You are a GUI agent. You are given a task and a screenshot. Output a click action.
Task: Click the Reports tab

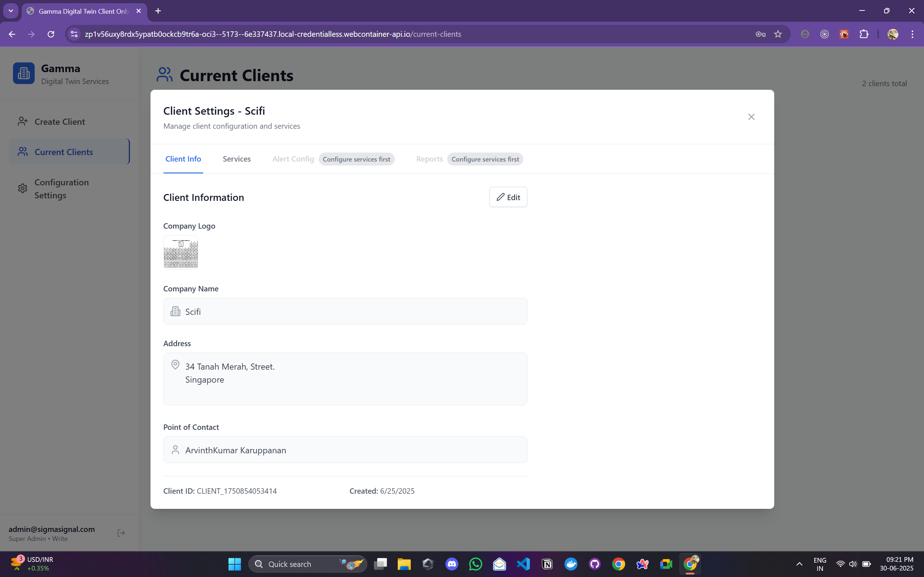429,159
